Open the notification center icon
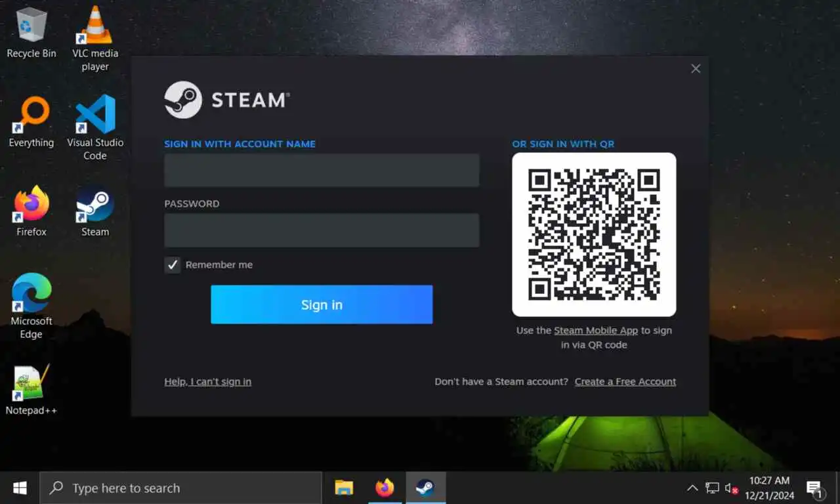Screen dimensions: 840x504 [x=814, y=489]
